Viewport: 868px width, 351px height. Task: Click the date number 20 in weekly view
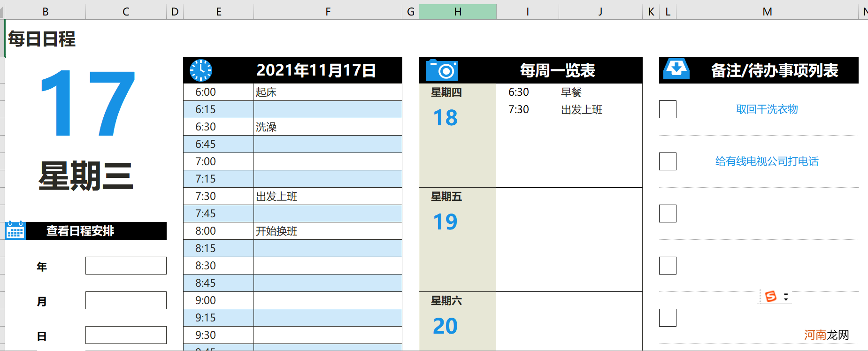tap(445, 326)
